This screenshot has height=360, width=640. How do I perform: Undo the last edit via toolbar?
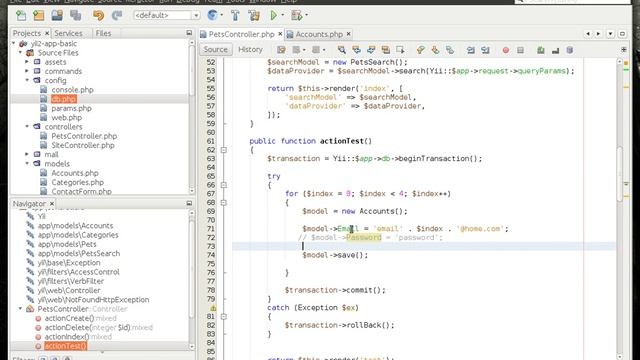[98, 16]
